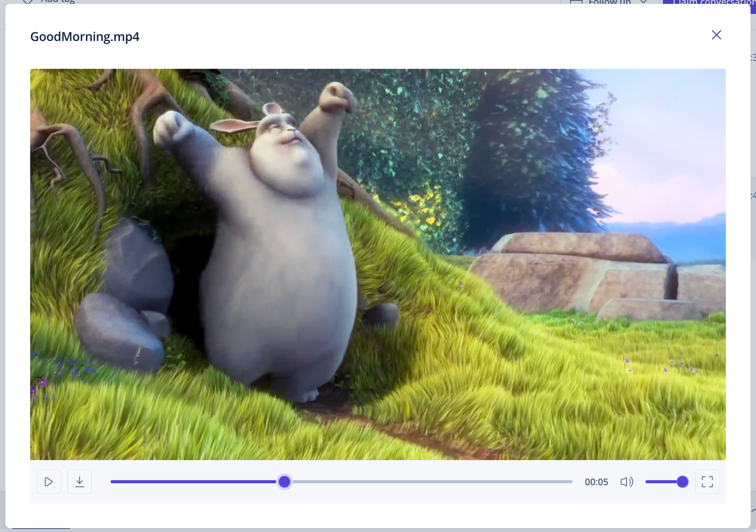Image resolution: width=756 pixels, height=532 pixels.
Task: Open the Follow up dropdown behind the dialog
Action: click(610, 2)
